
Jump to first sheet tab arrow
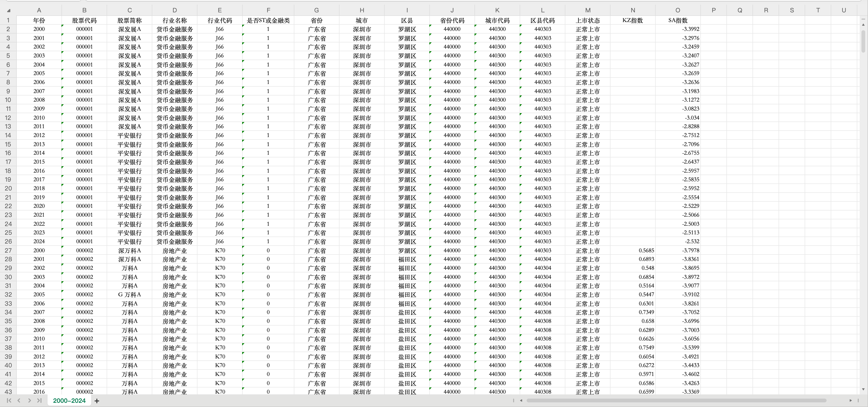pyautogui.click(x=9, y=401)
